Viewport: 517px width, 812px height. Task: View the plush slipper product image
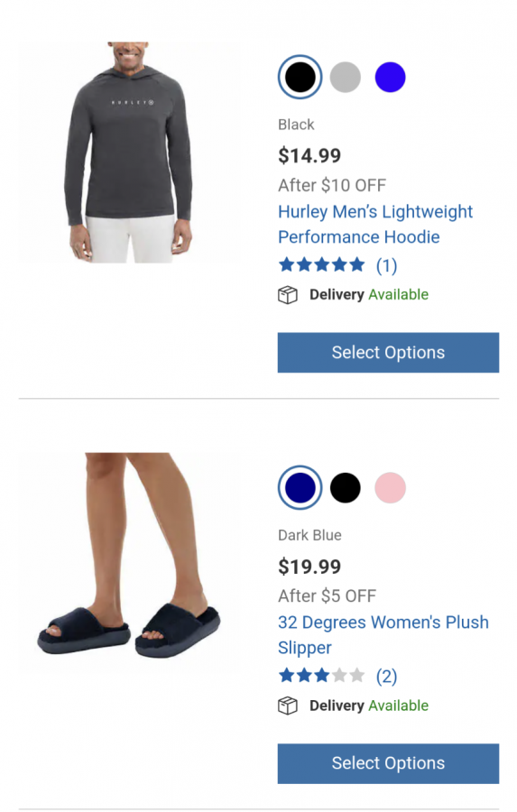click(129, 563)
